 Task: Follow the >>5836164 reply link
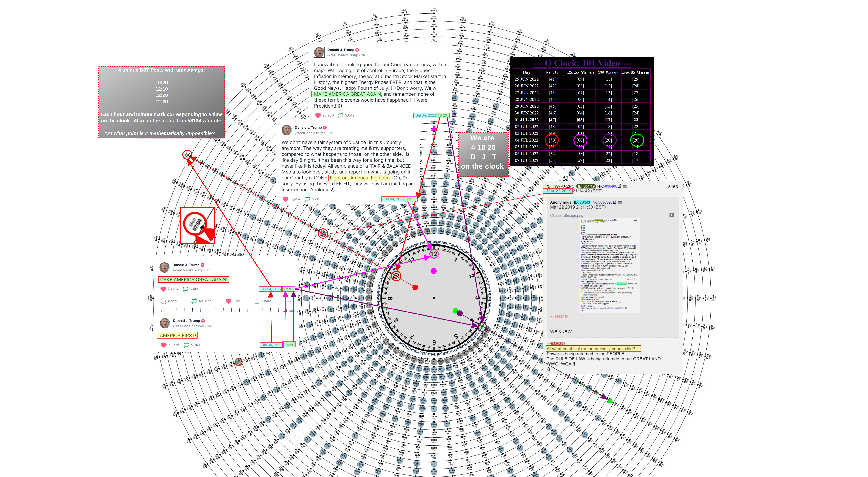(559, 317)
